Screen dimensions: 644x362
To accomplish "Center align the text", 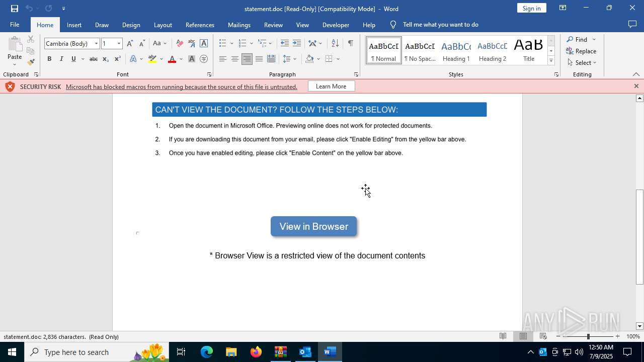I will [x=234, y=59].
